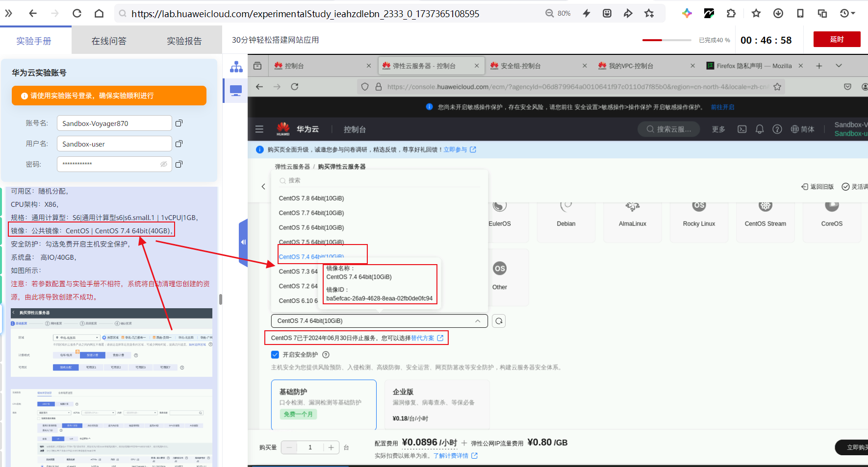Viewport: 868px width, 467px height.
Task: Open the 购买弹性云服务器 manual screenshot thumbnail
Action: [x=111, y=342]
